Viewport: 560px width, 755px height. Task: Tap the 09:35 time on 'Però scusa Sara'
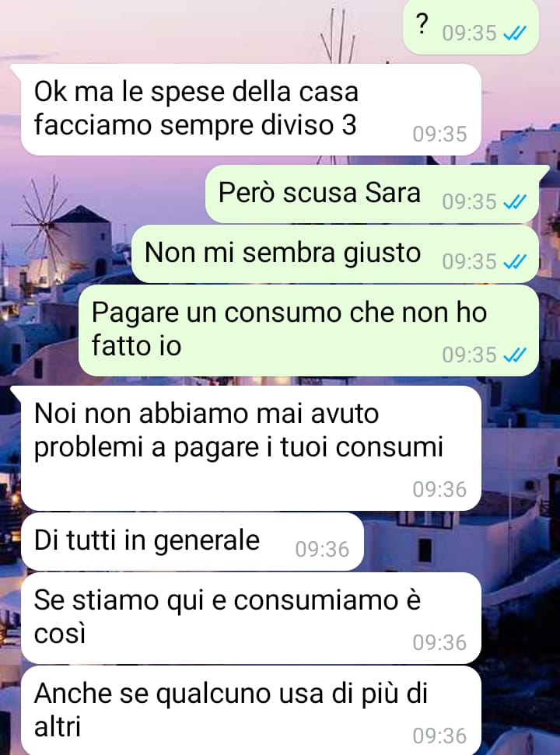[x=470, y=201]
